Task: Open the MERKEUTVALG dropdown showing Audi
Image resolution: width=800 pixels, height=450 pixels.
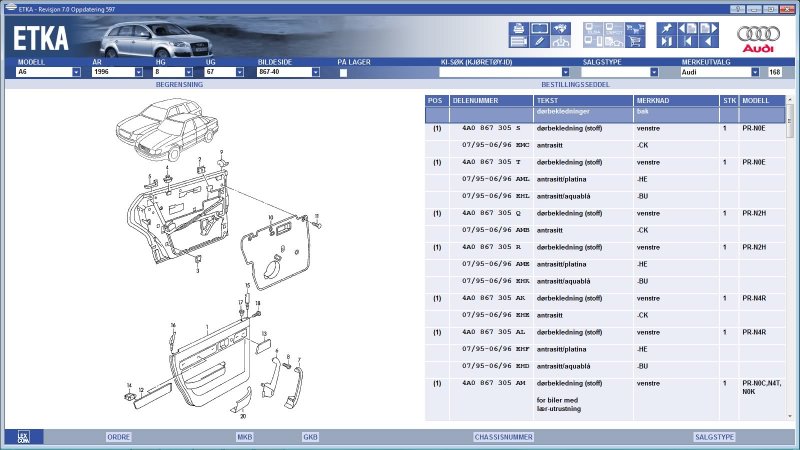Action: [x=757, y=73]
